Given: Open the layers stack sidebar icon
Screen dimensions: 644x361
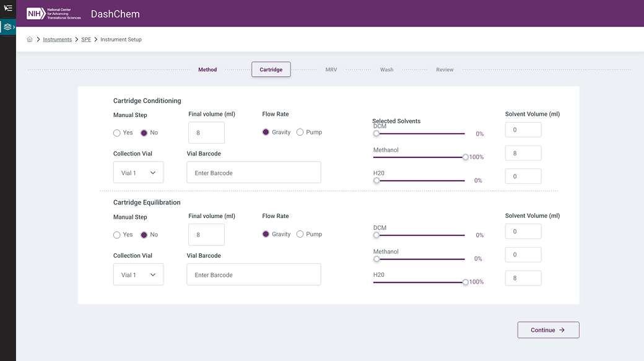Looking at the screenshot, I should click(7, 27).
